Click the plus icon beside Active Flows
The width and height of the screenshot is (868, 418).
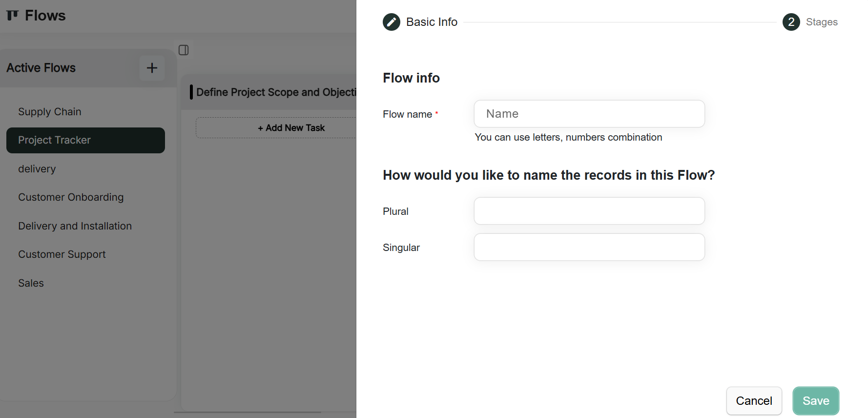click(152, 68)
